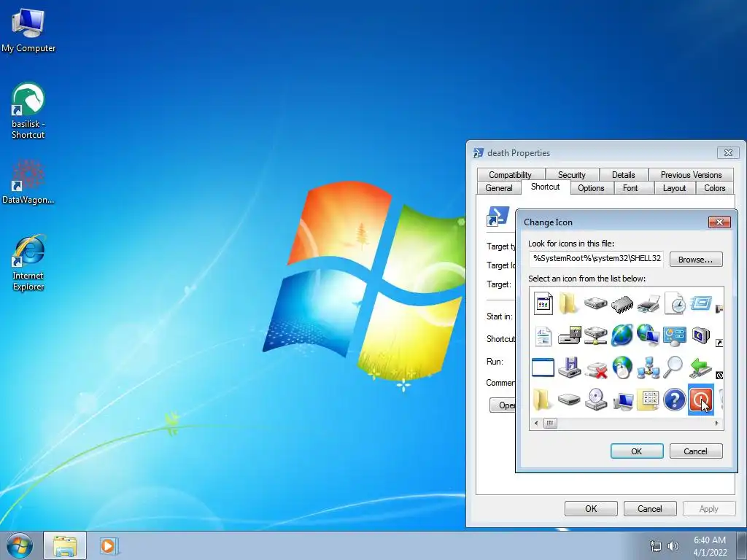Pick the blue question mark help icon
This screenshot has height=560, width=747.
[675, 400]
